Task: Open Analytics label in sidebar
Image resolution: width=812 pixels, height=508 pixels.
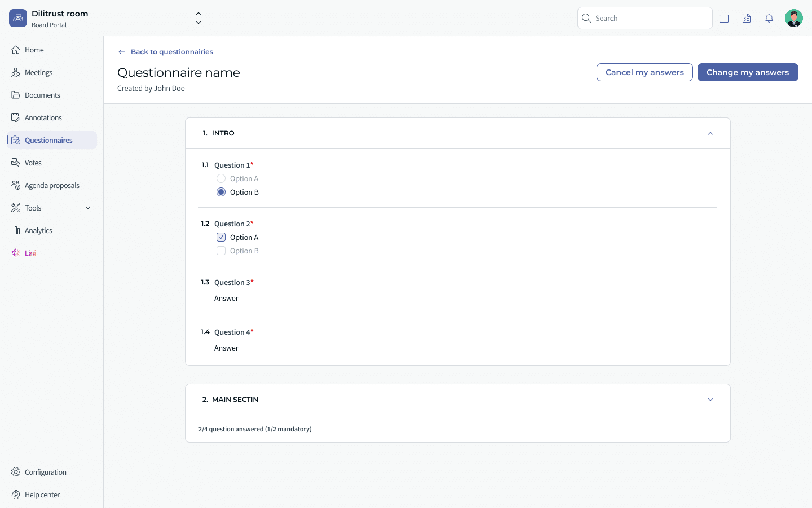Action: pyautogui.click(x=38, y=230)
